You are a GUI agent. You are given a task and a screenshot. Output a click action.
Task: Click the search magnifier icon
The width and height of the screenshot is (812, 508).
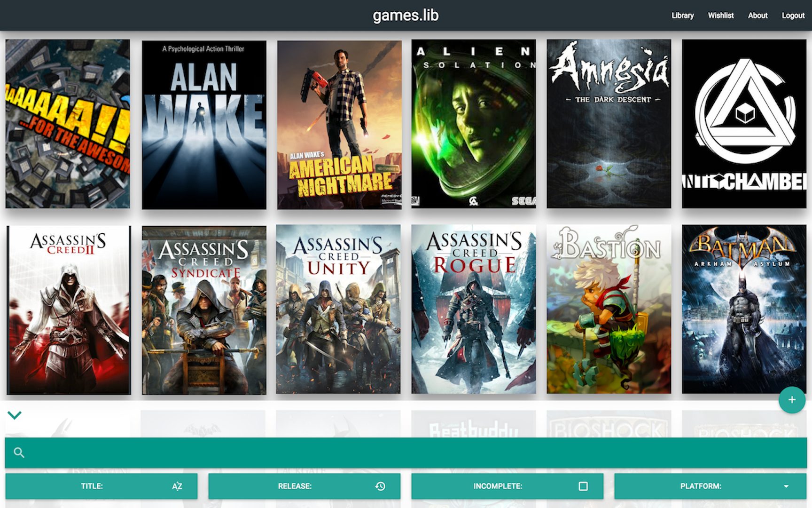pyautogui.click(x=19, y=452)
